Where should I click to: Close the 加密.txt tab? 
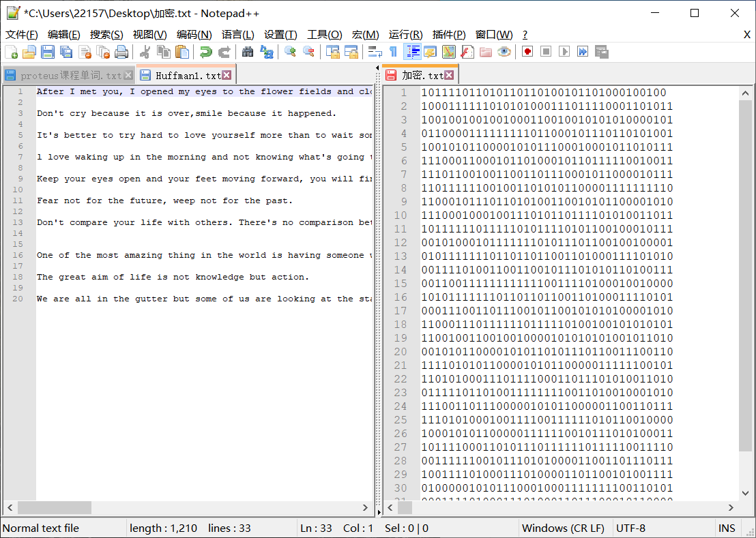[449, 75]
